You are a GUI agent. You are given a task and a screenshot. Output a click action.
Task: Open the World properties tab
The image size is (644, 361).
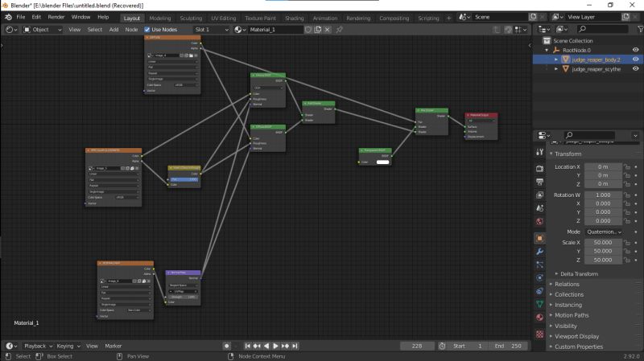coord(539,222)
